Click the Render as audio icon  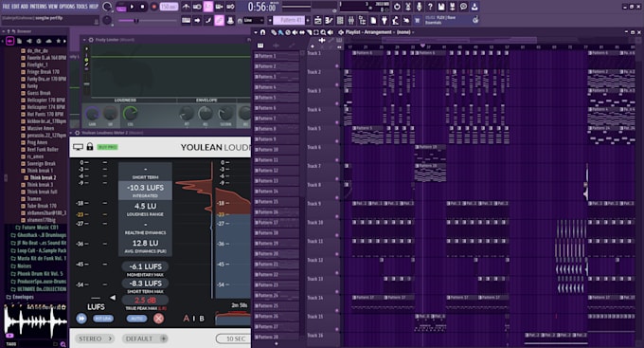tap(452, 7)
